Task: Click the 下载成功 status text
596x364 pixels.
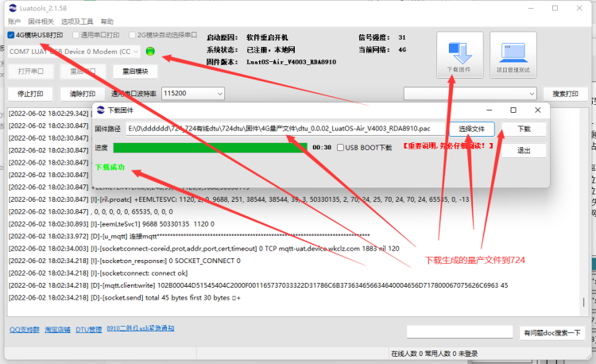Action: pyautogui.click(x=110, y=167)
